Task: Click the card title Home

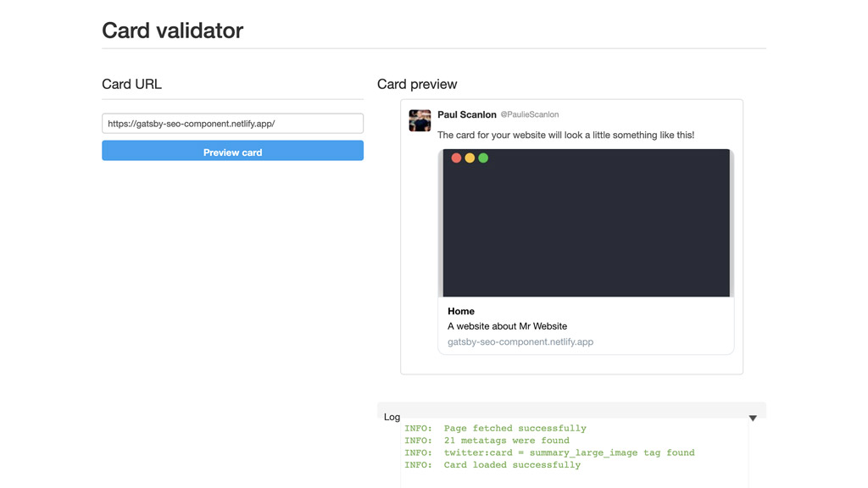Action: pos(461,311)
